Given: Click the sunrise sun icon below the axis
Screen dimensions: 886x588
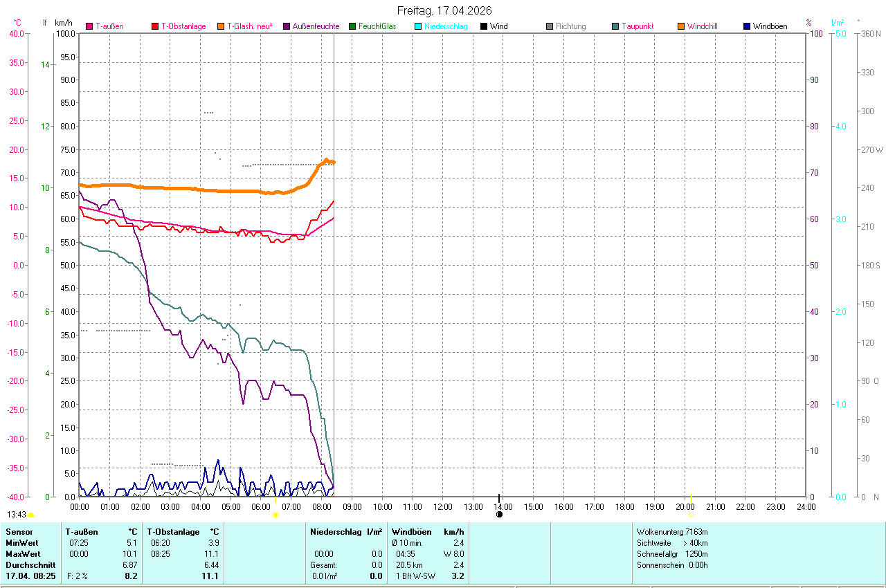Looking at the screenshot, I should (x=275, y=514).
